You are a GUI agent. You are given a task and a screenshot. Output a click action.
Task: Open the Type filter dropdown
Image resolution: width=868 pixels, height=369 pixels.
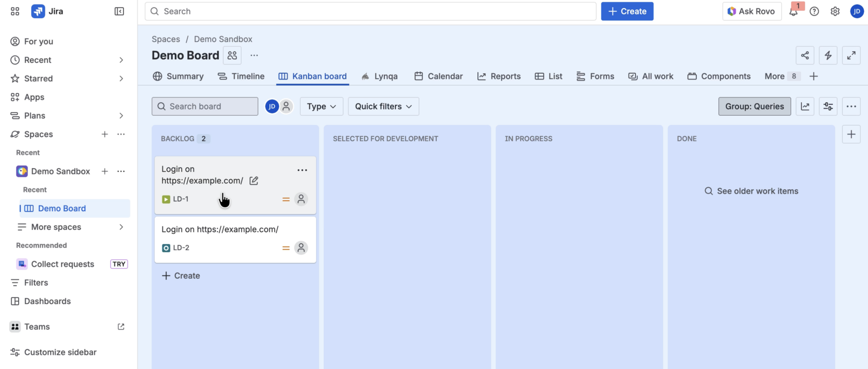click(321, 107)
